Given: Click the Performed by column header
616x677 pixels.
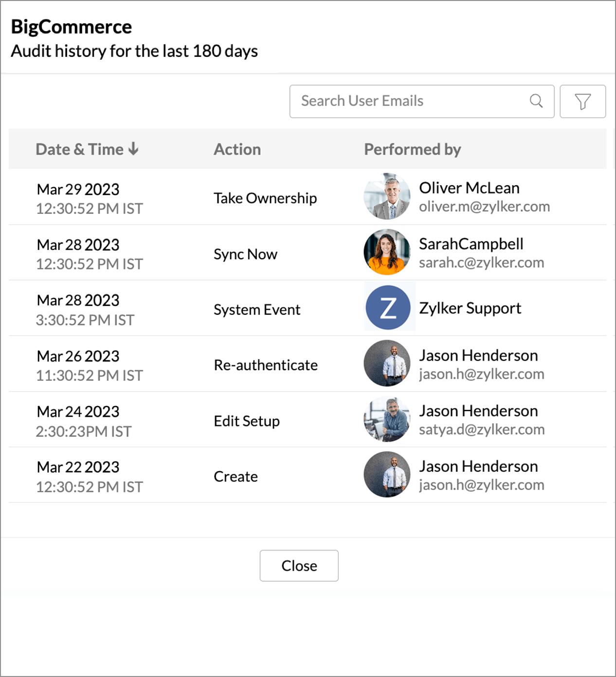Looking at the screenshot, I should (x=412, y=149).
